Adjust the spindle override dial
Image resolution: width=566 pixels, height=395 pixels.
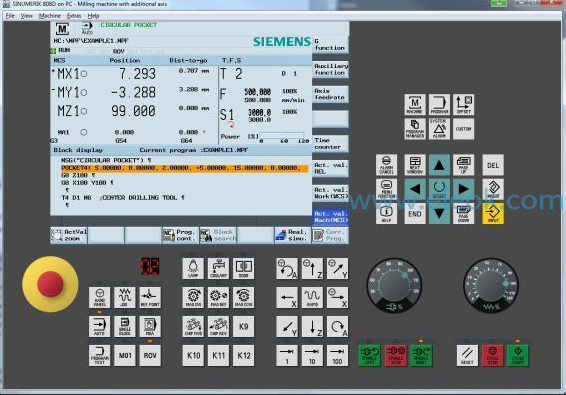coord(394,285)
